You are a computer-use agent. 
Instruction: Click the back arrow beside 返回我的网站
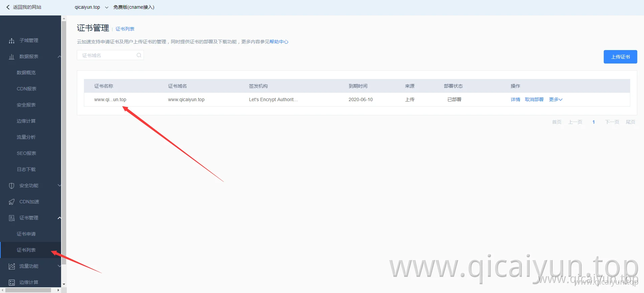coord(8,7)
